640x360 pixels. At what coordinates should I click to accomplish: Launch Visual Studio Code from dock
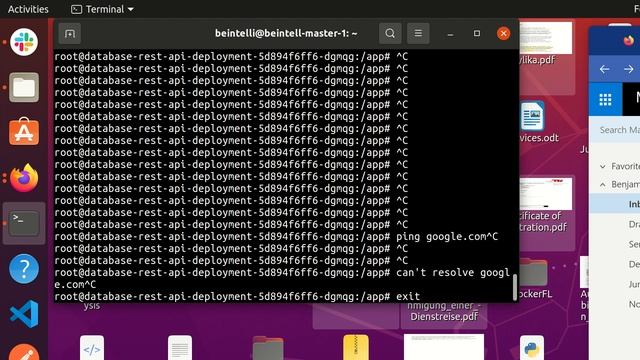(x=24, y=314)
